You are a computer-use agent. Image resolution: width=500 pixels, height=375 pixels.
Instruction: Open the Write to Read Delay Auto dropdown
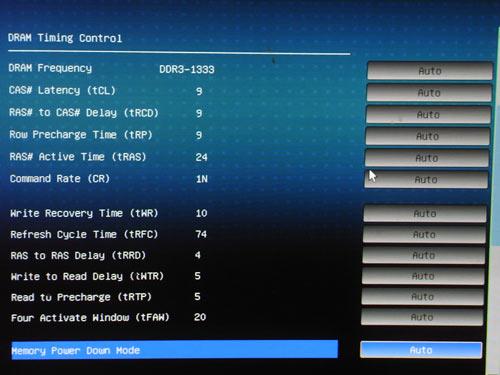[x=423, y=276]
